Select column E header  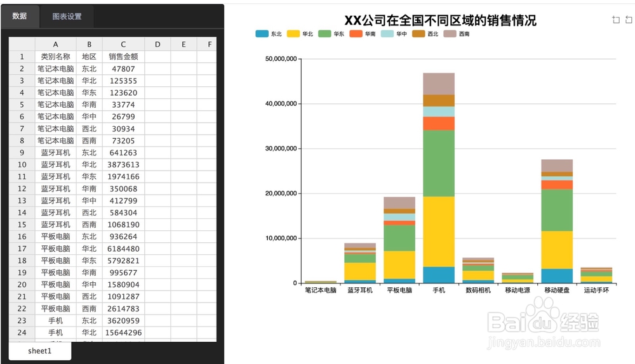click(184, 44)
